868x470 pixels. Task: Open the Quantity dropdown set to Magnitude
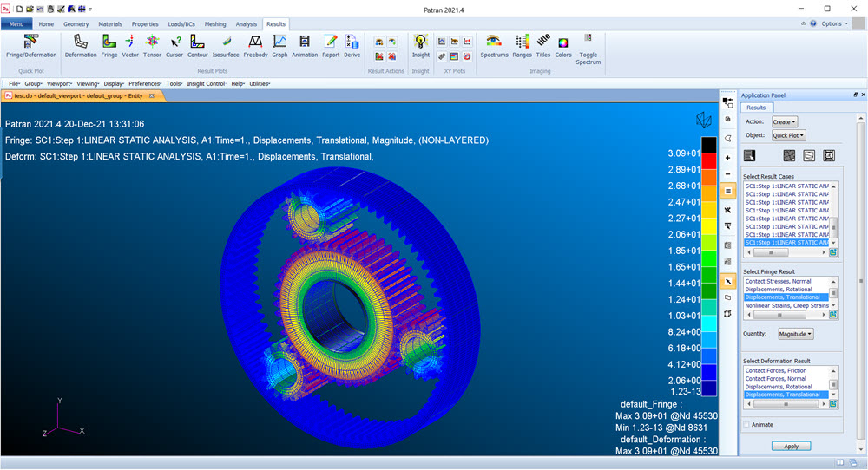coord(795,334)
